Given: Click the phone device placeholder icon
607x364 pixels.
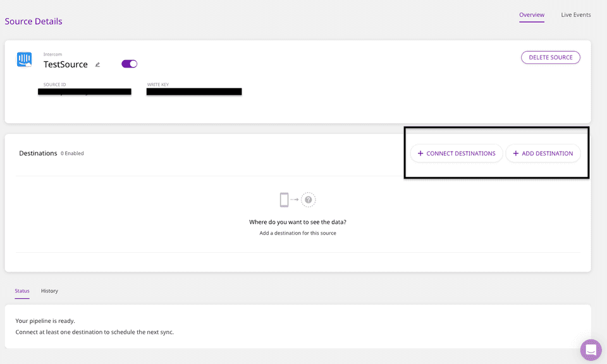Looking at the screenshot, I should pos(284,200).
